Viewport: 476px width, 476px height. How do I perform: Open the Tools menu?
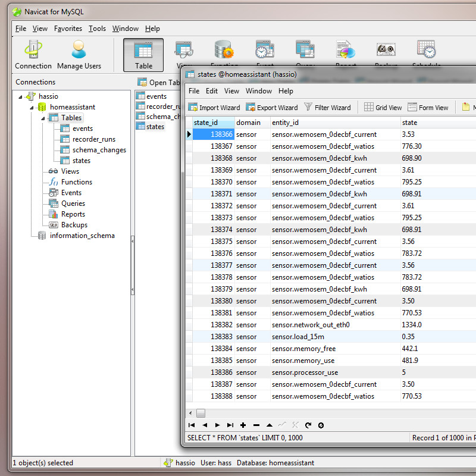coord(97,29)
